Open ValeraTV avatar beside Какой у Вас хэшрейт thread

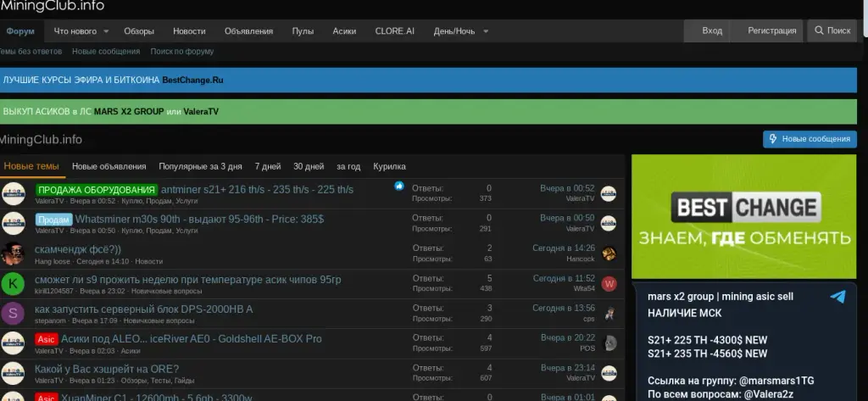point(13,373)
